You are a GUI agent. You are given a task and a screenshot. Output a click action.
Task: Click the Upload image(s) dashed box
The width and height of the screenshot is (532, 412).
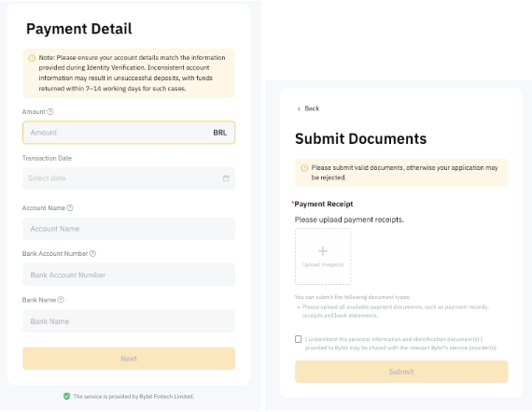323,256
